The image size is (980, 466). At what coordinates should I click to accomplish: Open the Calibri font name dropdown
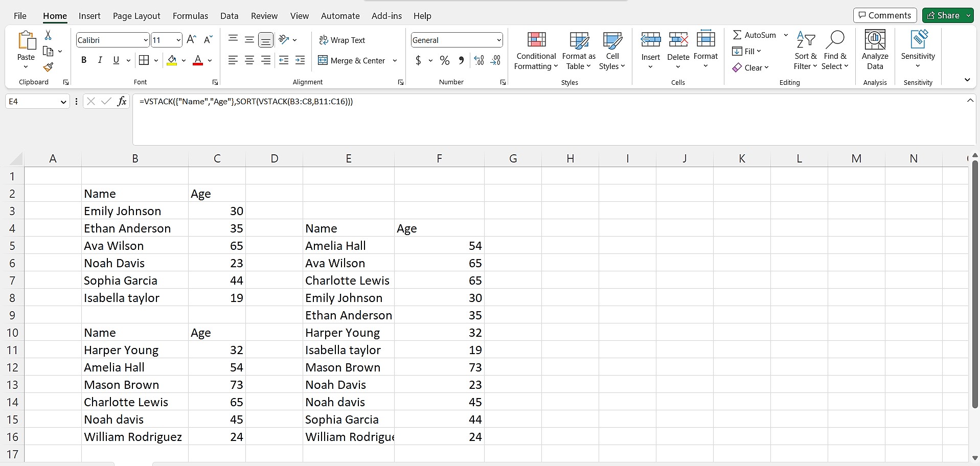pos(146,40)
